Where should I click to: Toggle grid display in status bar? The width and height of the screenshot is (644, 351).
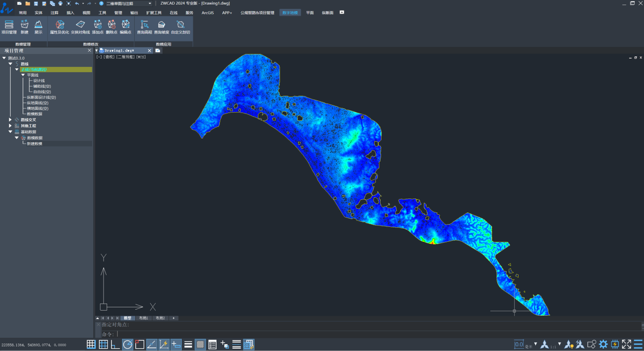click(103, 344)
